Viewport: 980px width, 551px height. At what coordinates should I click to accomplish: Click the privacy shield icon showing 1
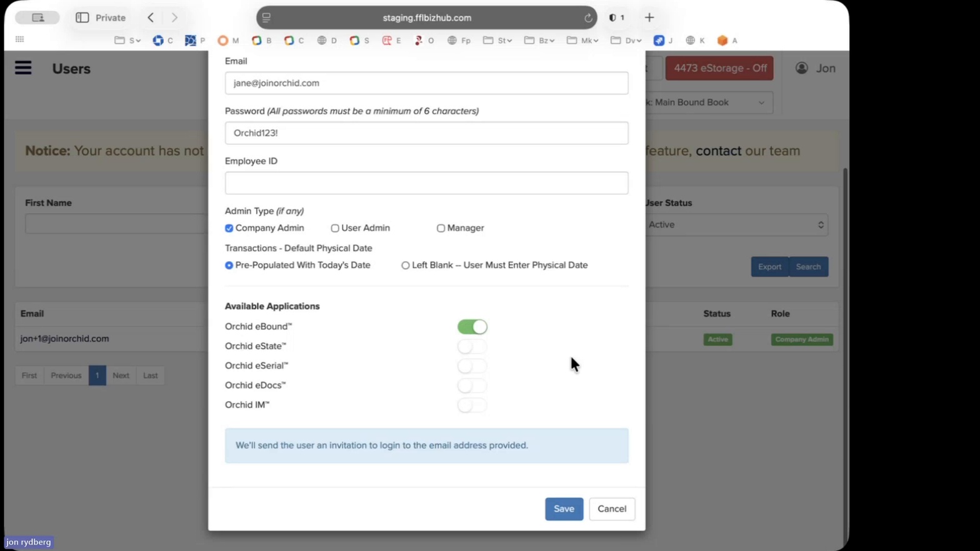point(616,17)
